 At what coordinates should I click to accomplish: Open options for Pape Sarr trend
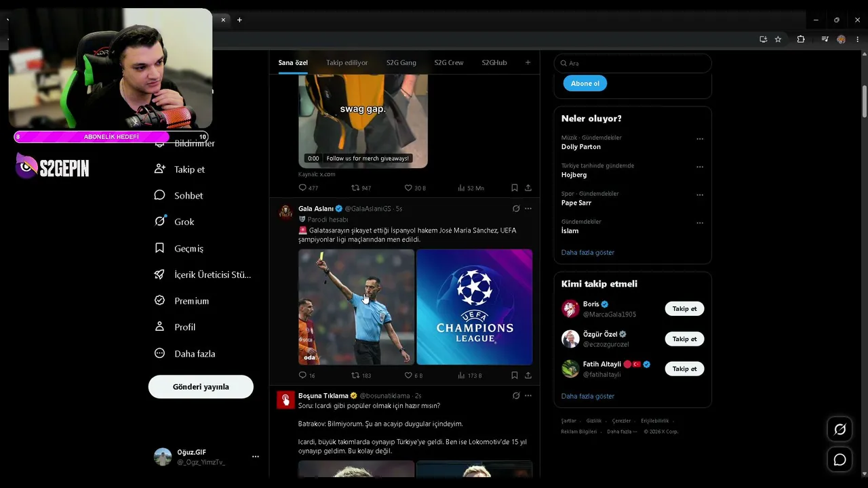coord(700,195)
